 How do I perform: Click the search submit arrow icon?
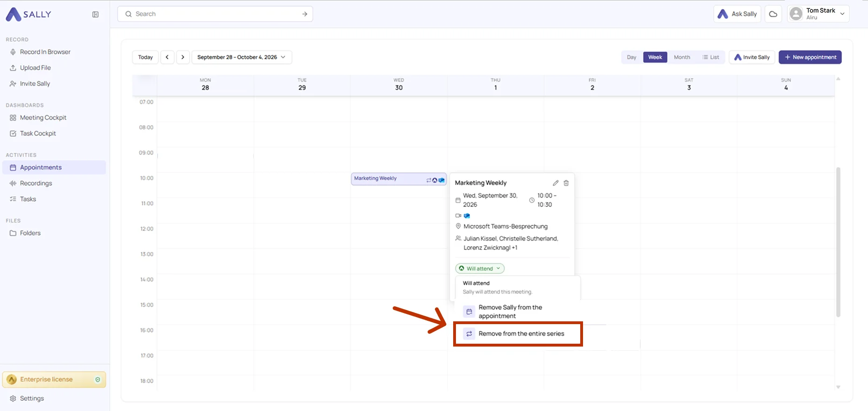305,14
